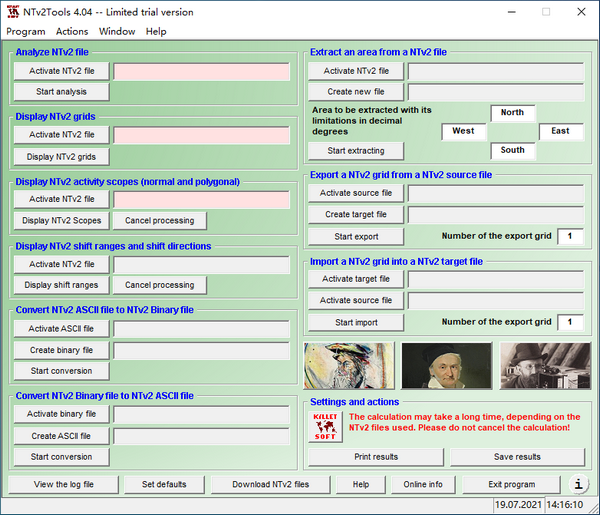
Task: Click Start export button
Action: coord(356,236)
